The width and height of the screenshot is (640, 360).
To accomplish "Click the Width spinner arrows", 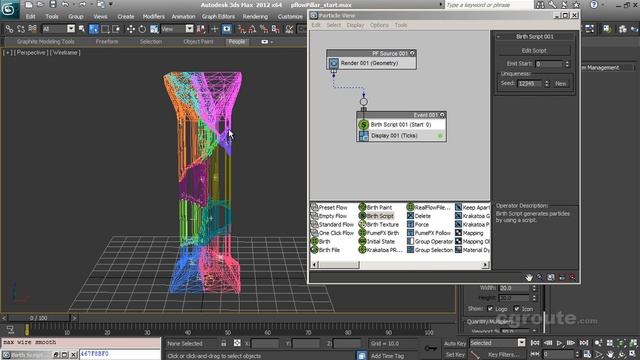I will [x=534, y=288].
